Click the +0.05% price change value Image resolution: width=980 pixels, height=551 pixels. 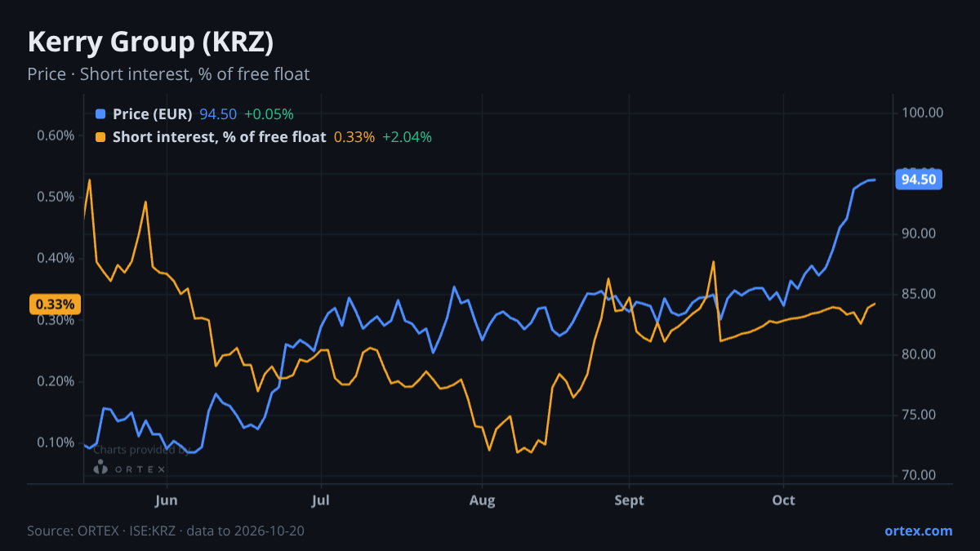pyautogui.click(x=269, y=114)
